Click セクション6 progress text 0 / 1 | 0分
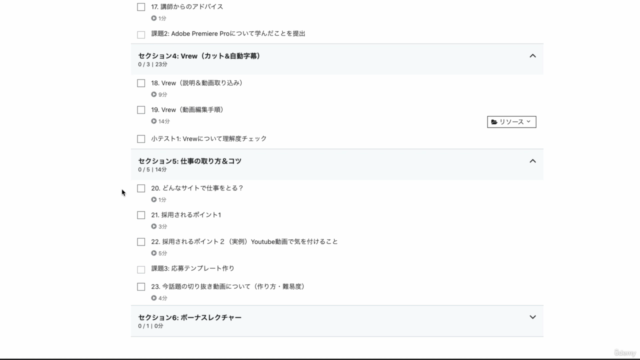This screenshot has width=640, height=360. pyautogui.click(x=151, y=326)
